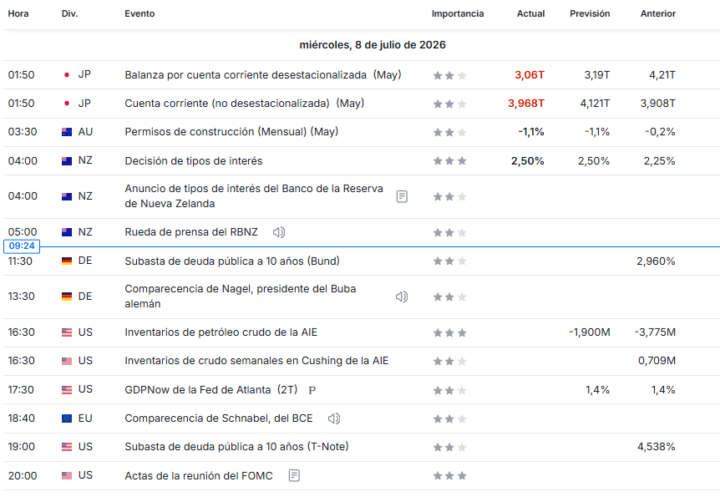This screenshot has width=720, height=497.
Task: Click the 20:00 time in FOMC row
Action: tap(22, 476)
